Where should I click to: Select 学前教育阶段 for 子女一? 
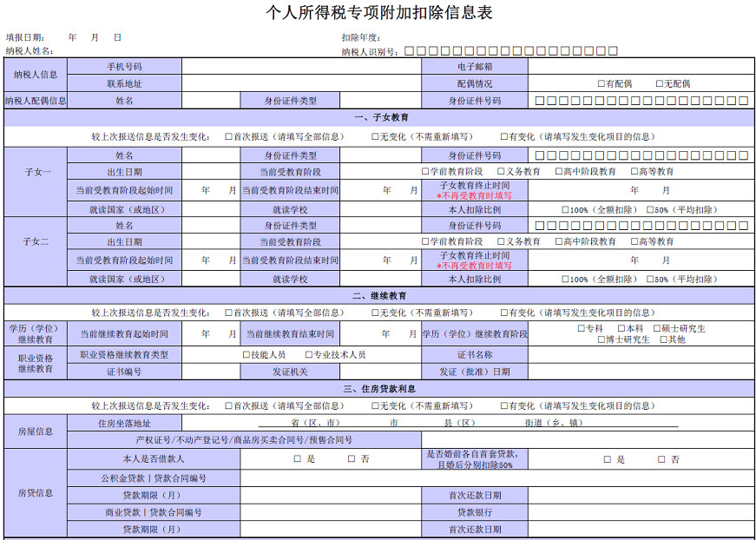coord(425,172)
